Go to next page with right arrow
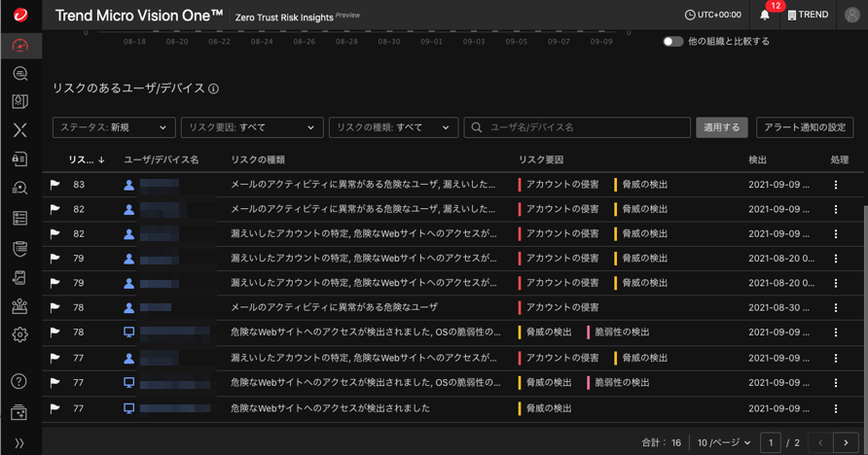Screen dimensions: 868x455 tap(846, 442)
